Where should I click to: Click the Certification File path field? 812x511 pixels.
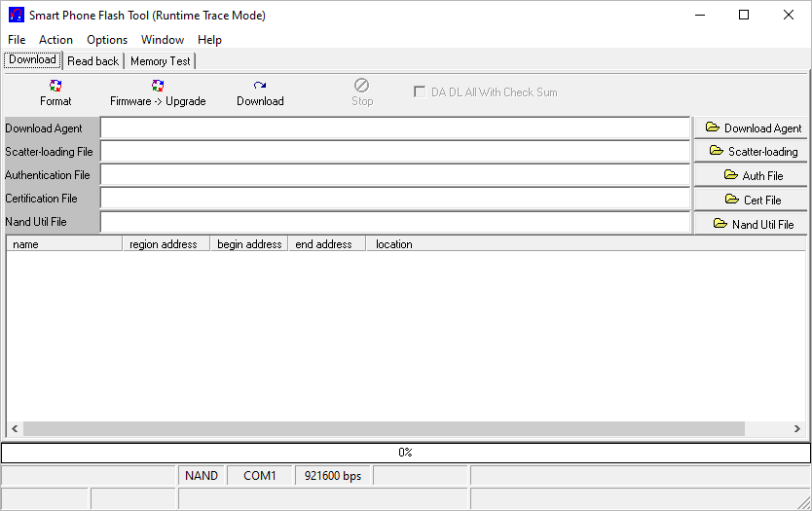(395, 198)
